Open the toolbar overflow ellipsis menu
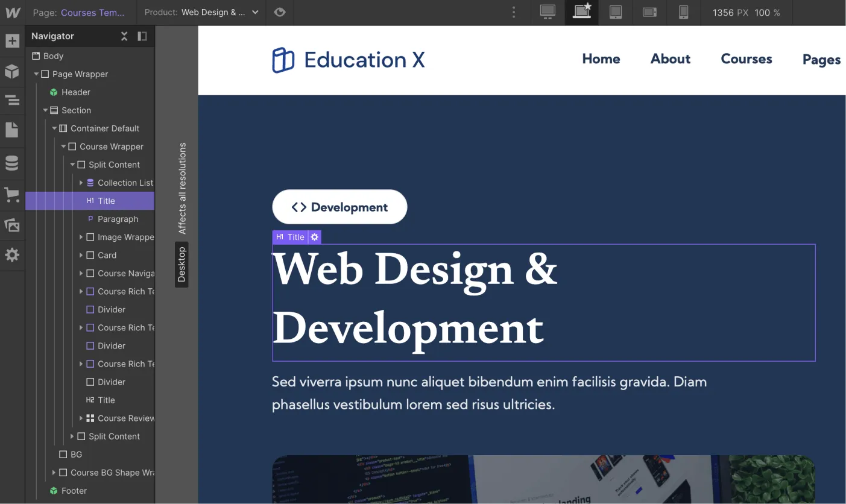 click(514, 12)
